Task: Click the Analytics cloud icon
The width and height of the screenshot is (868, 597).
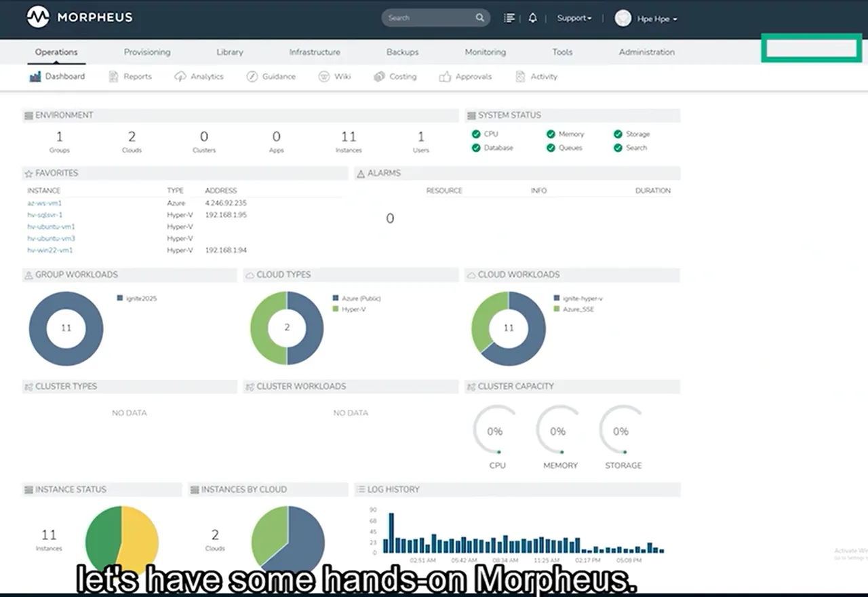Action: pos(180,77)
